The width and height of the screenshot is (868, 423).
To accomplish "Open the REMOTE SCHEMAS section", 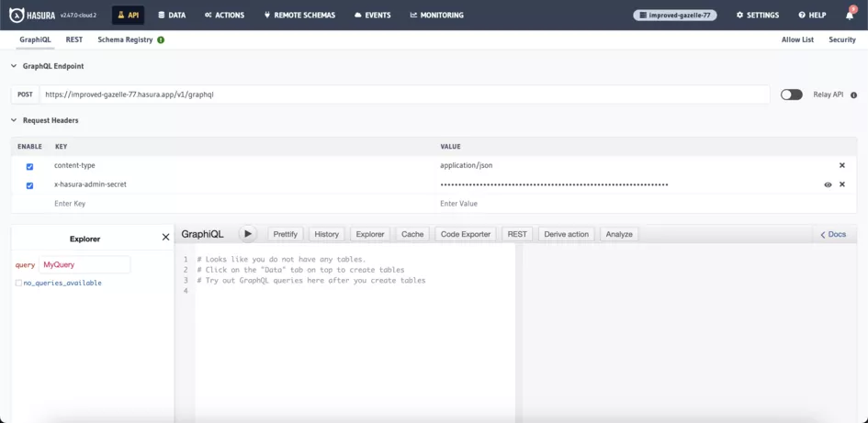I will pyautogui.click(x=299, y=15).
